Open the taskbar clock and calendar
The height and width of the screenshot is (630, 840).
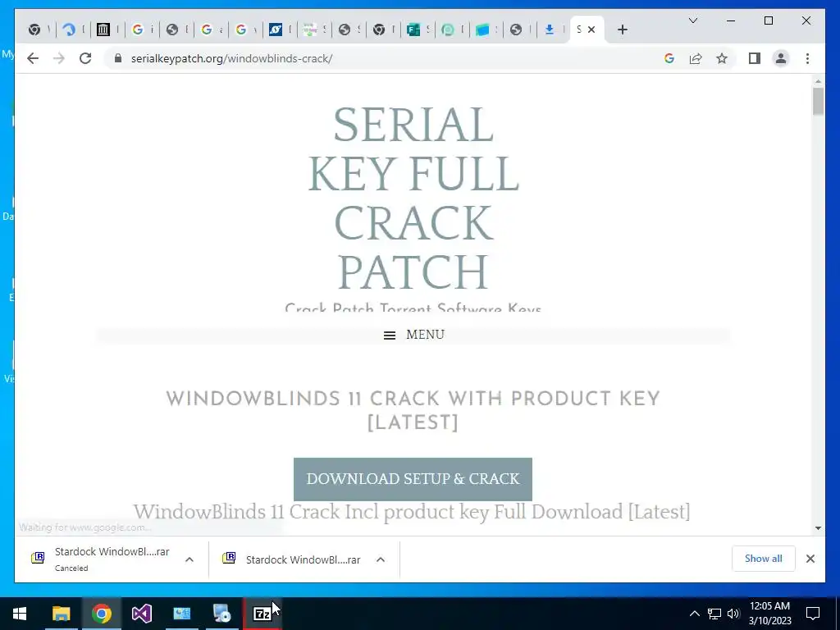click(769, 614)
